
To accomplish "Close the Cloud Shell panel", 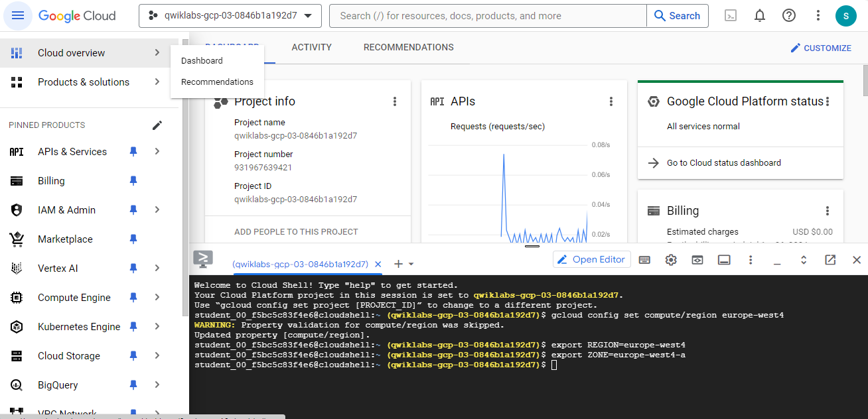I will pos(857,260).
